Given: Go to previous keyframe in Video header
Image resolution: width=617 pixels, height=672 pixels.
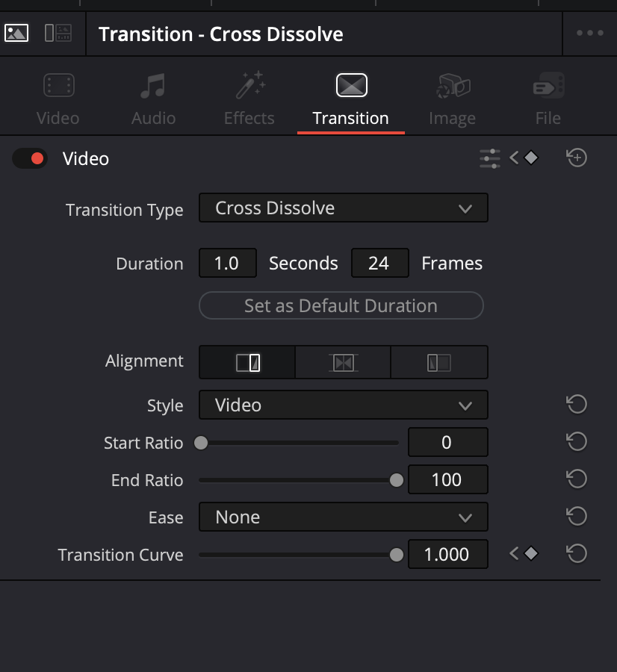Looking at the screenshot, I should tap(514, 158).
